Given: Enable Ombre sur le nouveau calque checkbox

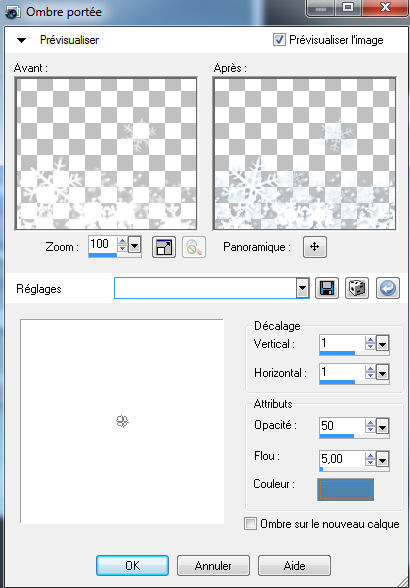Looking at the screenshot, I should (250, 524).
